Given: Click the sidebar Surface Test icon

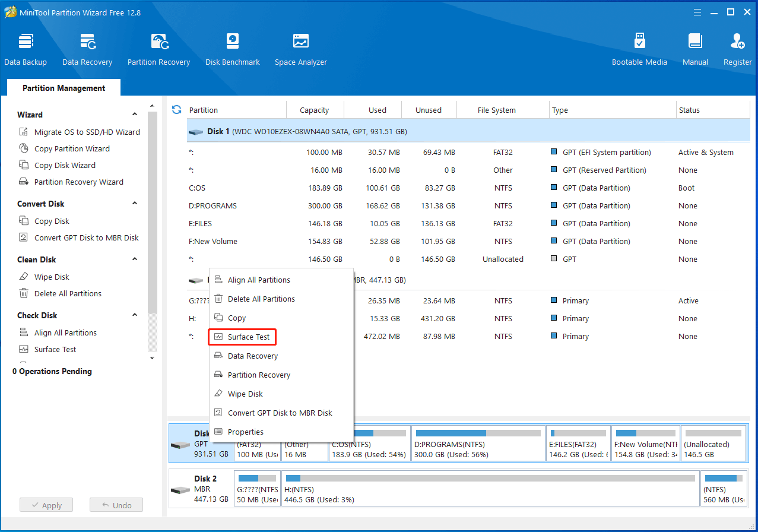Looking at the screenshot, I should pos(24,349).
